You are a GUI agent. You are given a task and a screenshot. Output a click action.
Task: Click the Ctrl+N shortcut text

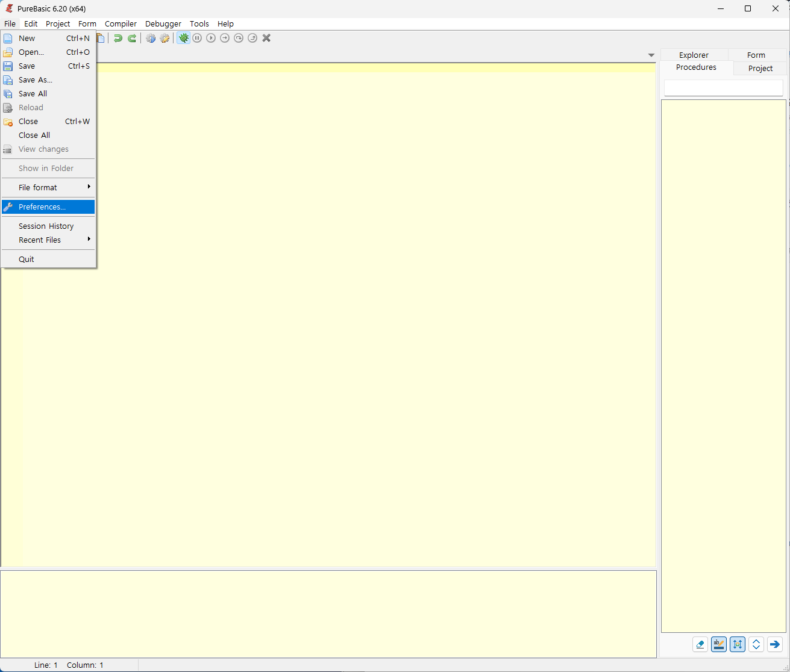click(78, 38)
